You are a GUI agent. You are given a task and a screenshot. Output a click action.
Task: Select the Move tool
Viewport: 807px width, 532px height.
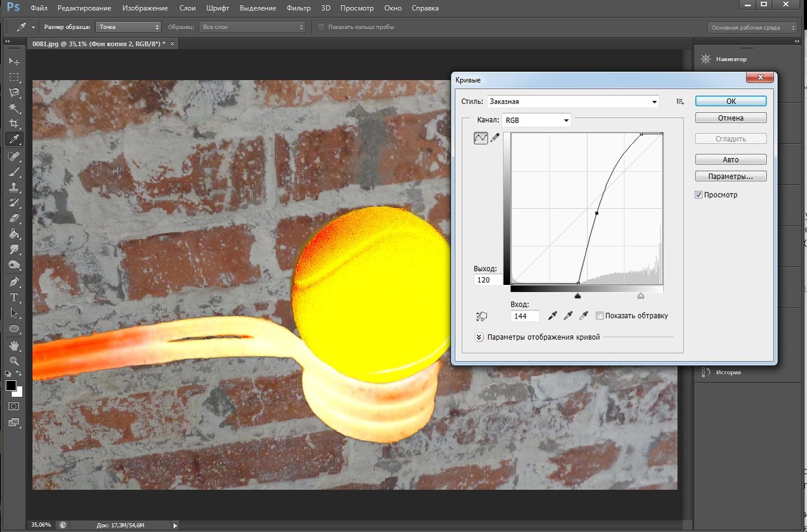click(14, 61)
